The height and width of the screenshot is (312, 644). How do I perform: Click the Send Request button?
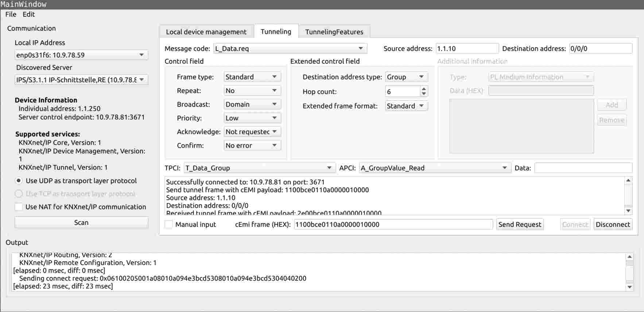point(520,225)
